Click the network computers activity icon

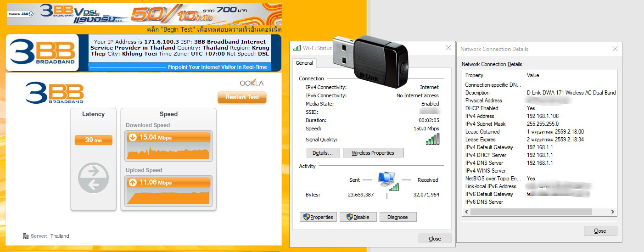[388, 180]
